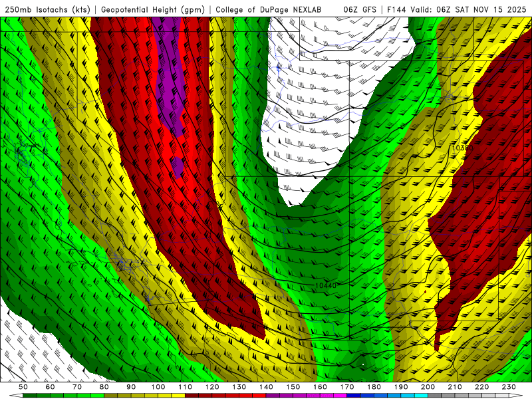Click the 90 value on the color scale
This screenshot has height=399, width=532.
pos(131,387)
